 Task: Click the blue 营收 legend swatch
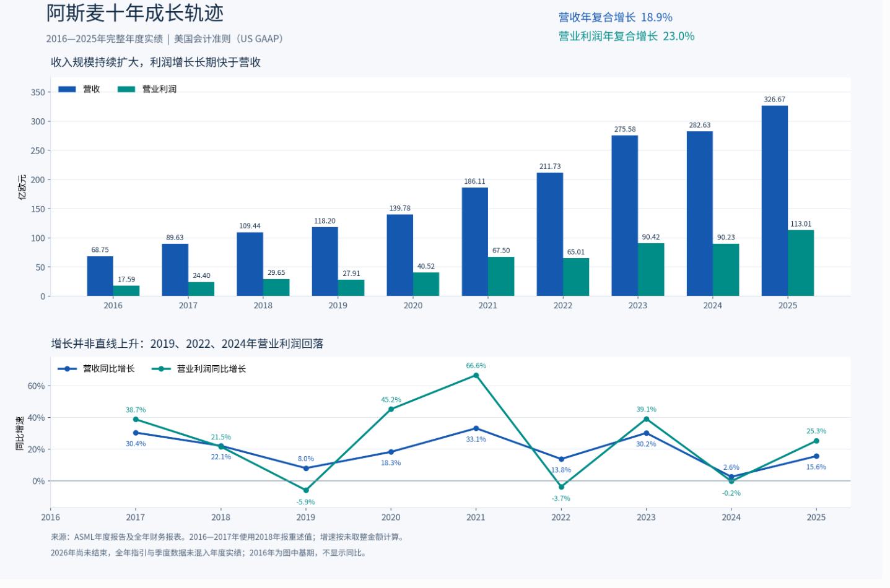point(67,89)
